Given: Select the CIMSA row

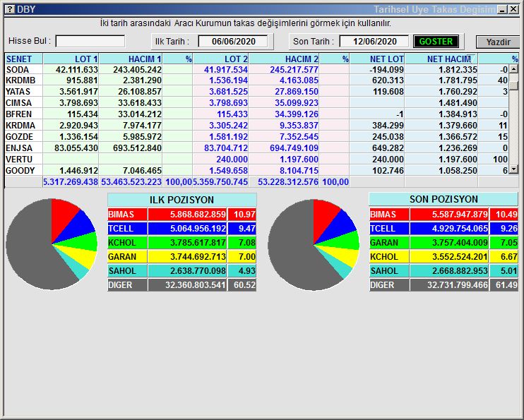Looking at the screenshot, I should click(256, 103).
